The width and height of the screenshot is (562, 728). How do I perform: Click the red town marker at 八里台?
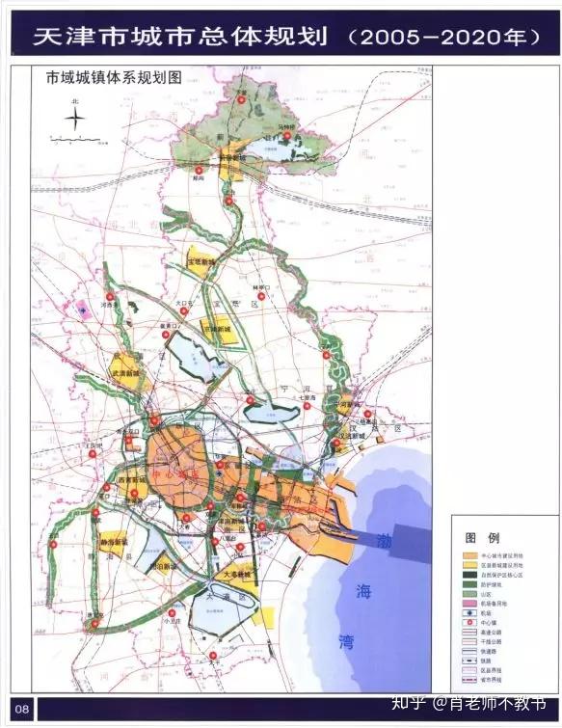215,541
